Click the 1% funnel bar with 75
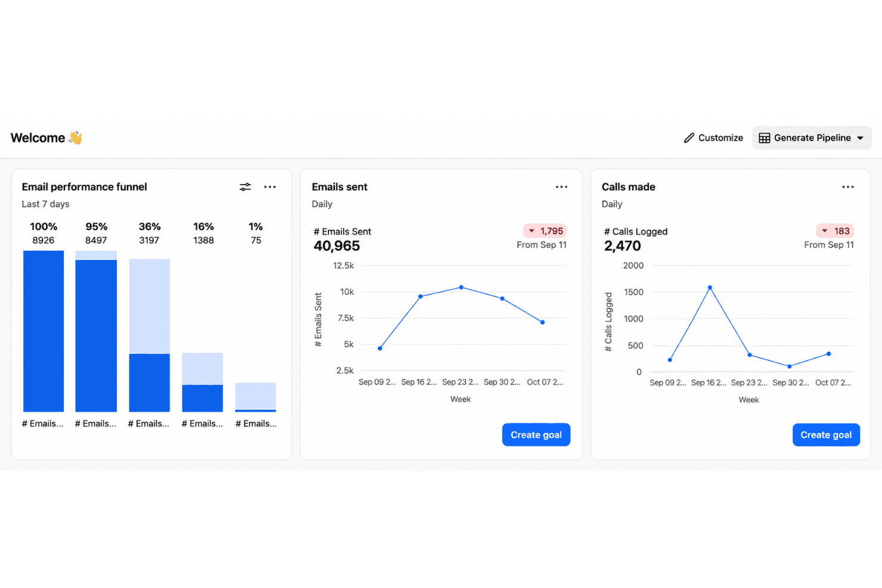 (256, 397)
